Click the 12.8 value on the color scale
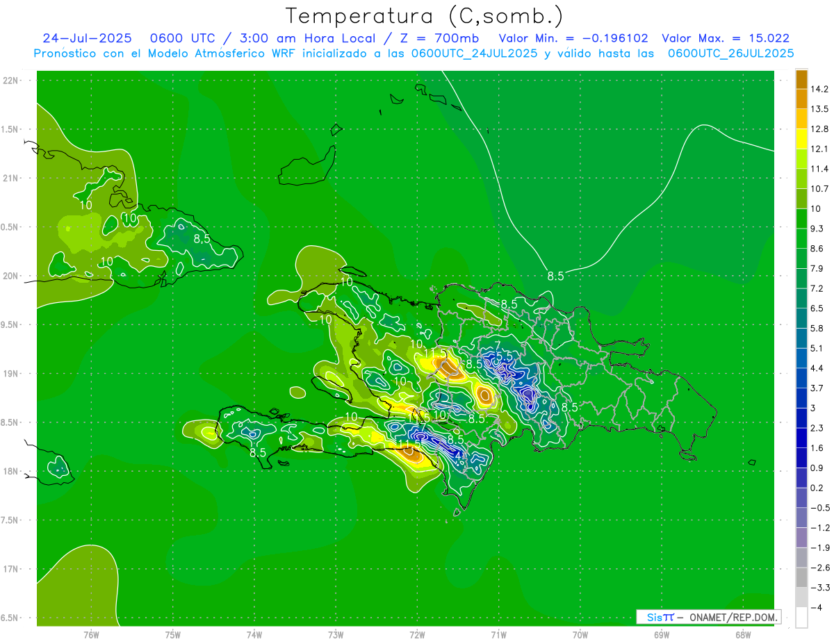This screenshot has width=834, height=644. pos(819,129)
